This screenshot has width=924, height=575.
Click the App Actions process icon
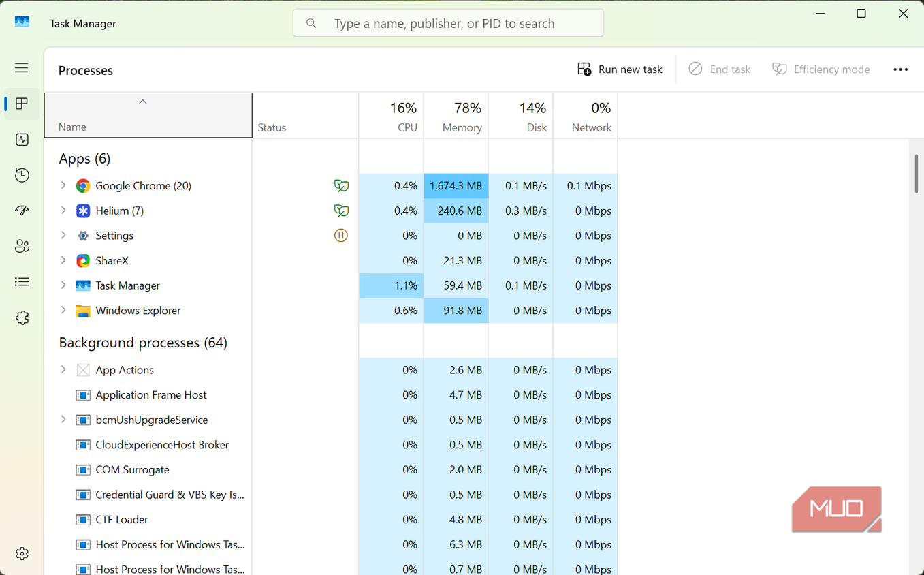tap(83, 370)
